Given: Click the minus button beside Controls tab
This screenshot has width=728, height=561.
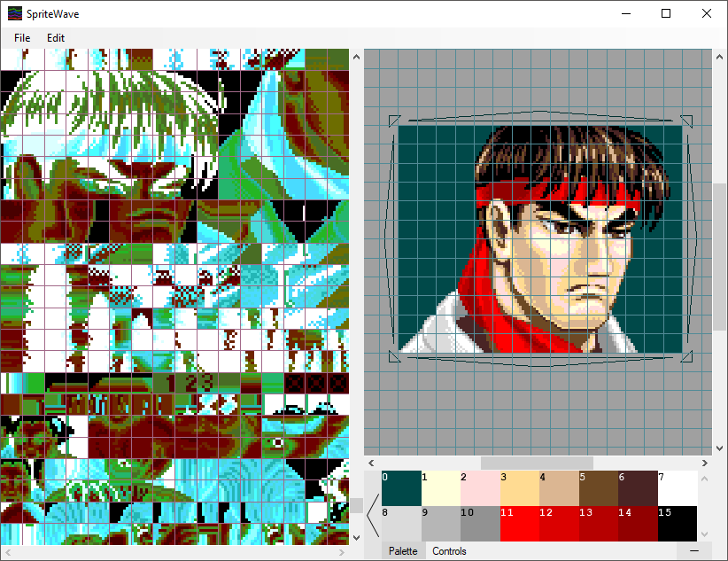Looking at the screenshot, I should [694, 550].
